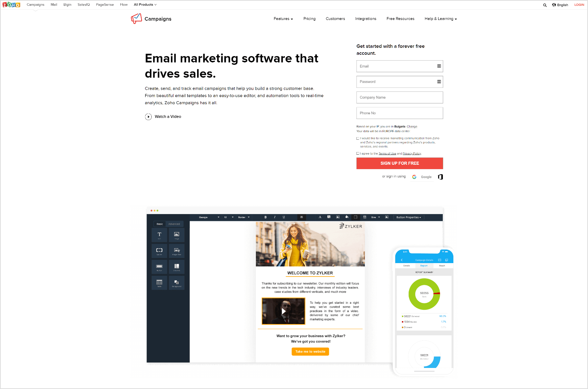Go to Bigin in top product bar
This screenshot has width=588, height=389.
coord(67,5)
